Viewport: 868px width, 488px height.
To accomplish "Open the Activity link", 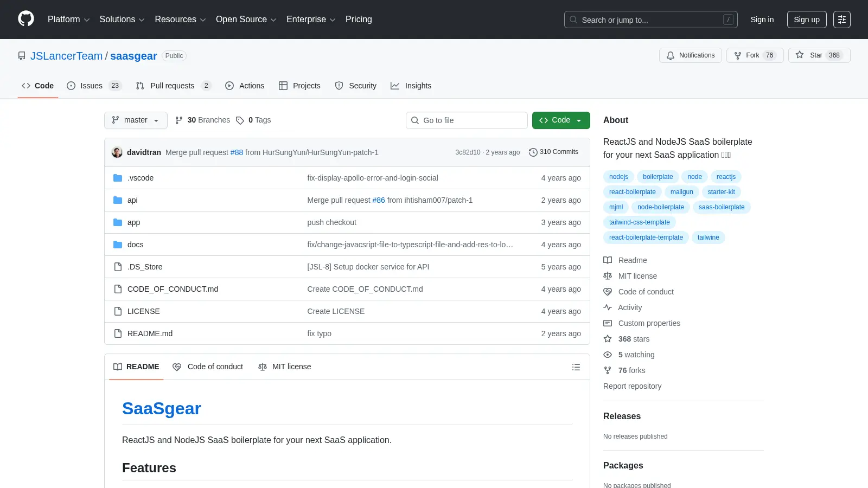I will tap(622, 307).
